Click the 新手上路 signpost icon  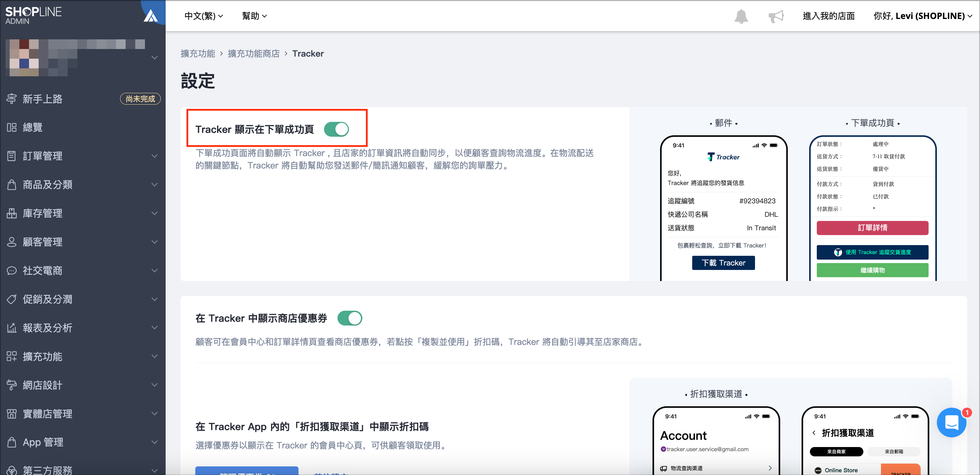[11, 99]
